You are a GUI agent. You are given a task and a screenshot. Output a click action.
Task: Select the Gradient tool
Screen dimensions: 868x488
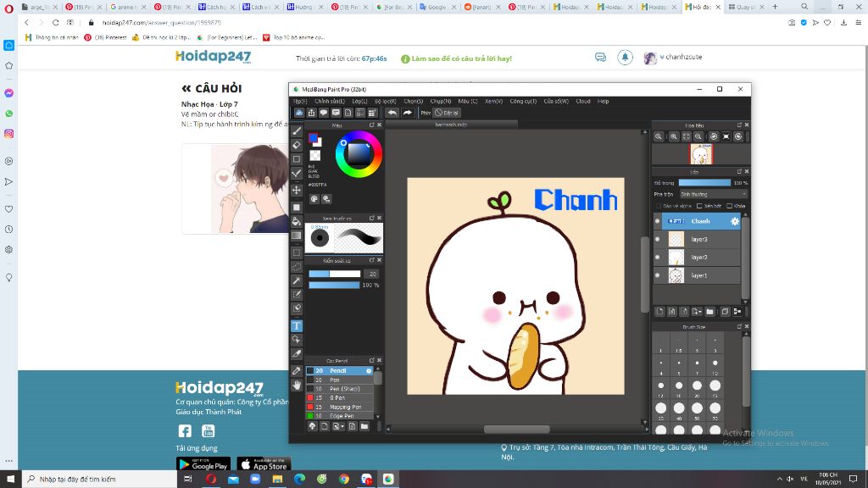click(297, 236)
